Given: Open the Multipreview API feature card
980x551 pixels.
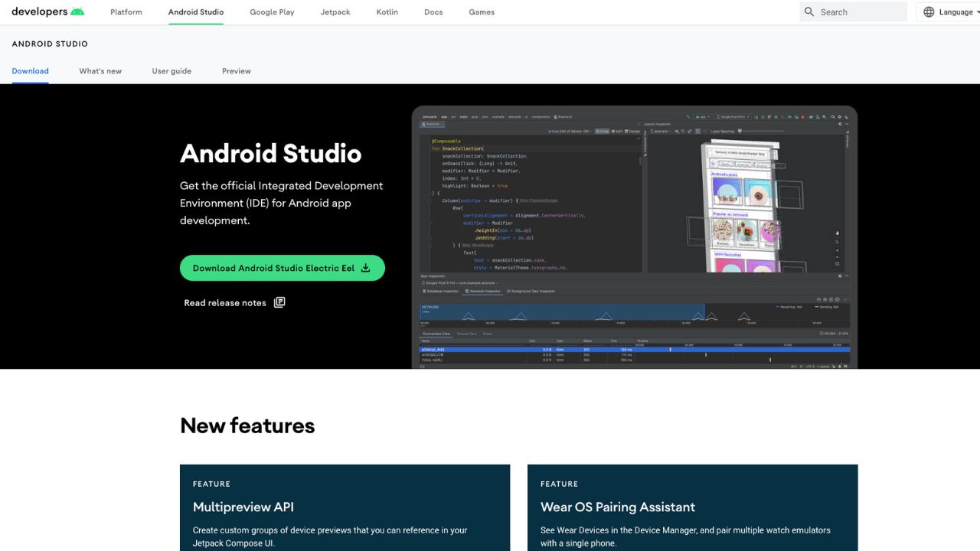Looking at the screenshot, I should click(345, 507).
